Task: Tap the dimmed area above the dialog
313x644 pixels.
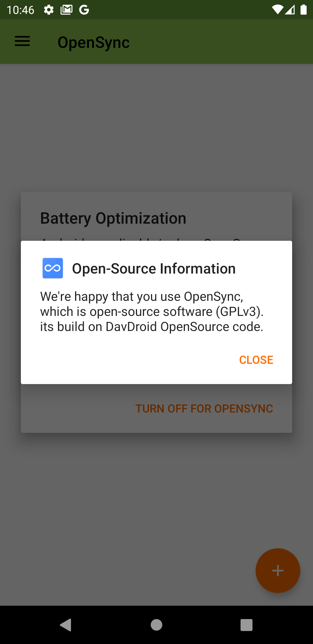Action: [156, 128]
